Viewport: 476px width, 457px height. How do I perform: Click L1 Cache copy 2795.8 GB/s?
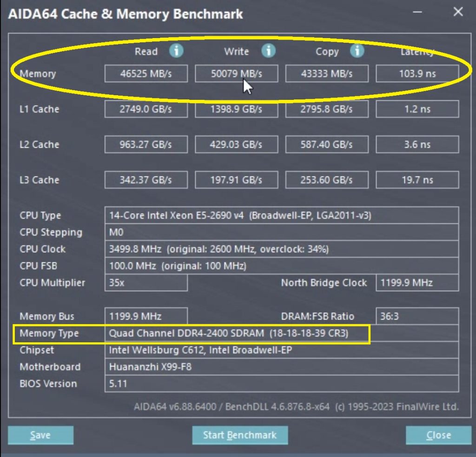click(327, 109)
